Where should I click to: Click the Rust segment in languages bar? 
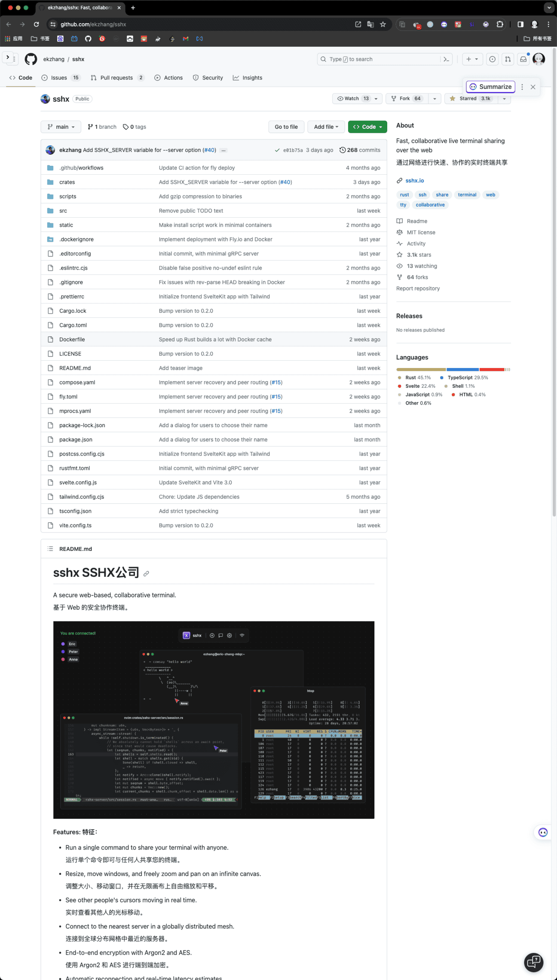(x=421, y=369)
